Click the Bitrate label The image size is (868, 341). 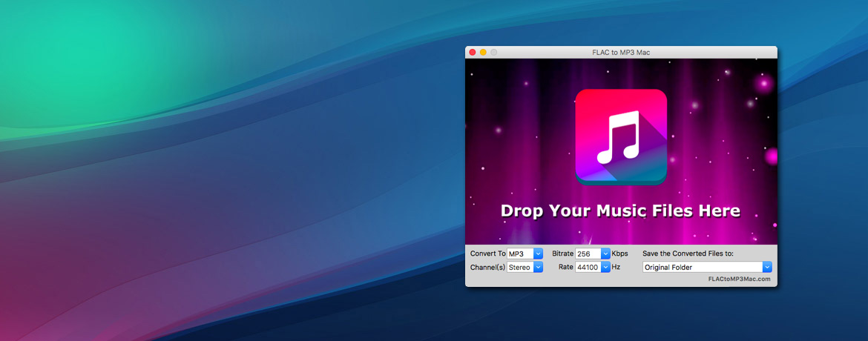pos(562,254)
